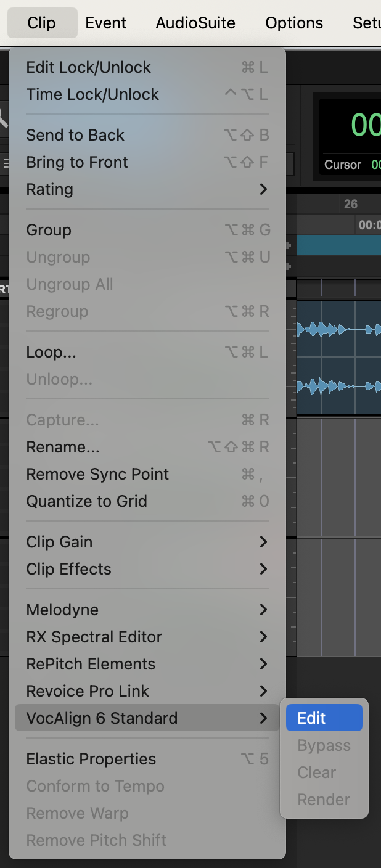Choose Group from Clip menu
Viewport: 381px width, 868px height.
coord(49,230)
